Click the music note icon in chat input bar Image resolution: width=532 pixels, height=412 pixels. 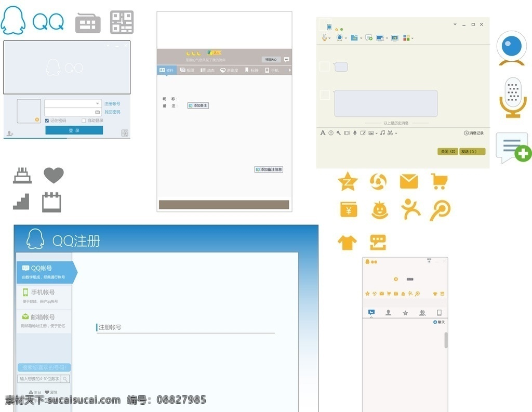click(x=382, y=132)
